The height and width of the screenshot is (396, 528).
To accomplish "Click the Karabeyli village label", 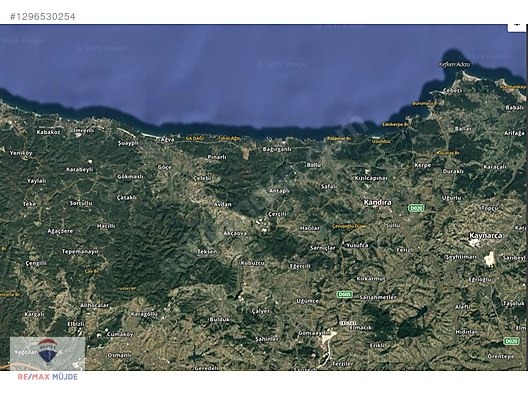I will pyautogui.click(x=79, y=170).
